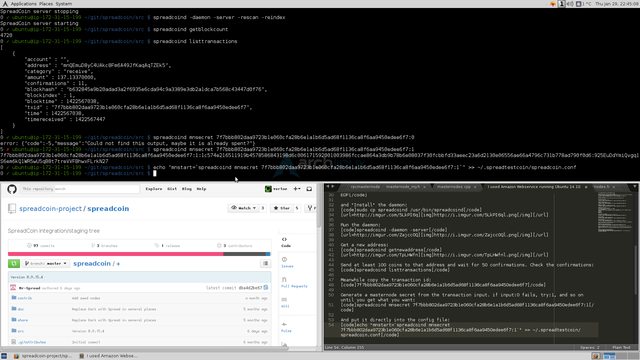Screen dimensions: 640x360
Task: Click the date and time clock
Action: (x=616, y=4)
